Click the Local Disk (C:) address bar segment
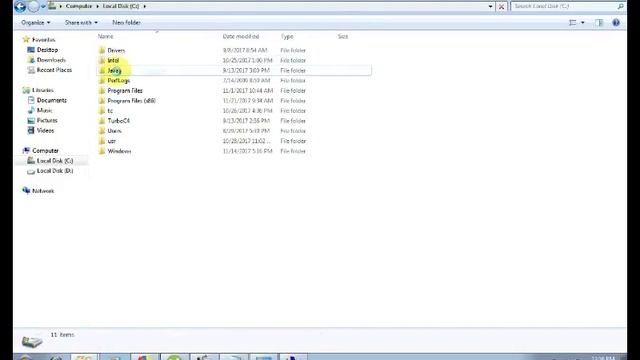 pos(121,6)
